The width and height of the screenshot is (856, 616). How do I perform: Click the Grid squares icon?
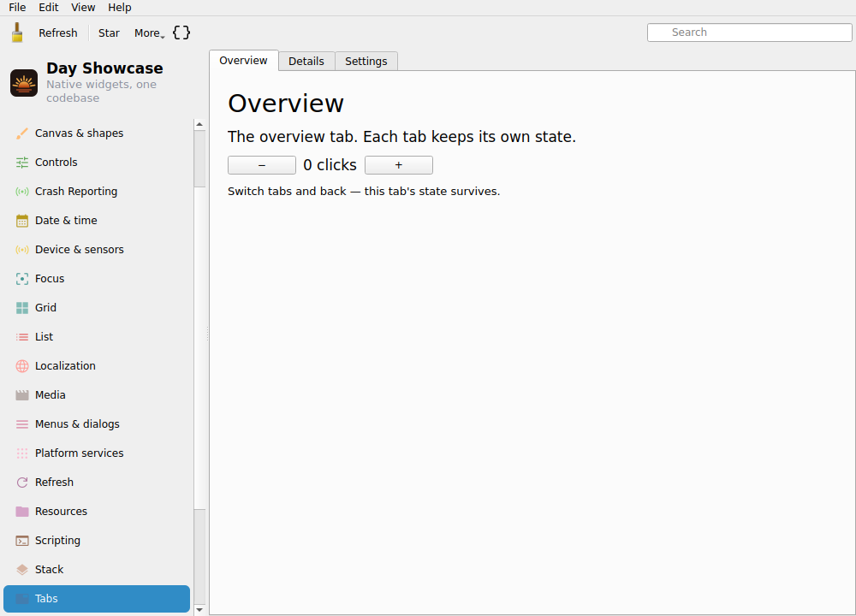[x=22, y=308]
